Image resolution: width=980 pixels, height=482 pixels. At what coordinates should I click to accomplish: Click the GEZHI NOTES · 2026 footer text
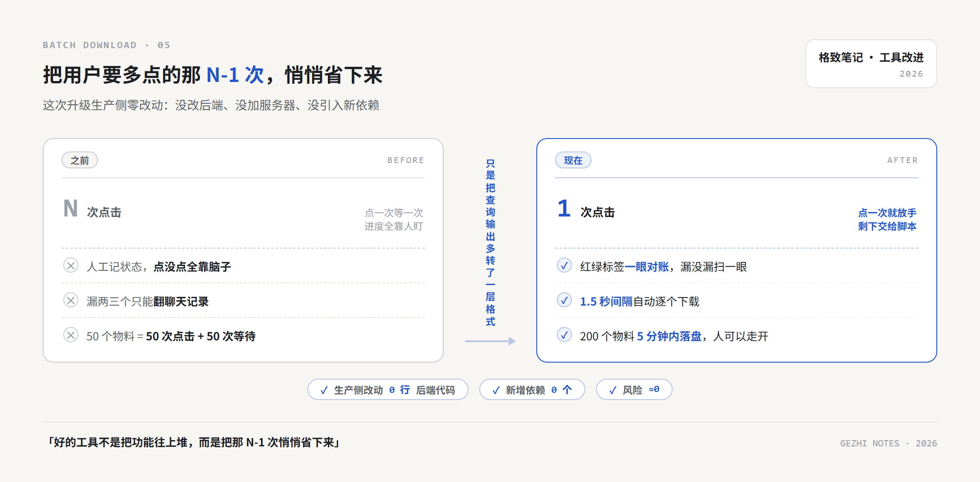point(889,443)
